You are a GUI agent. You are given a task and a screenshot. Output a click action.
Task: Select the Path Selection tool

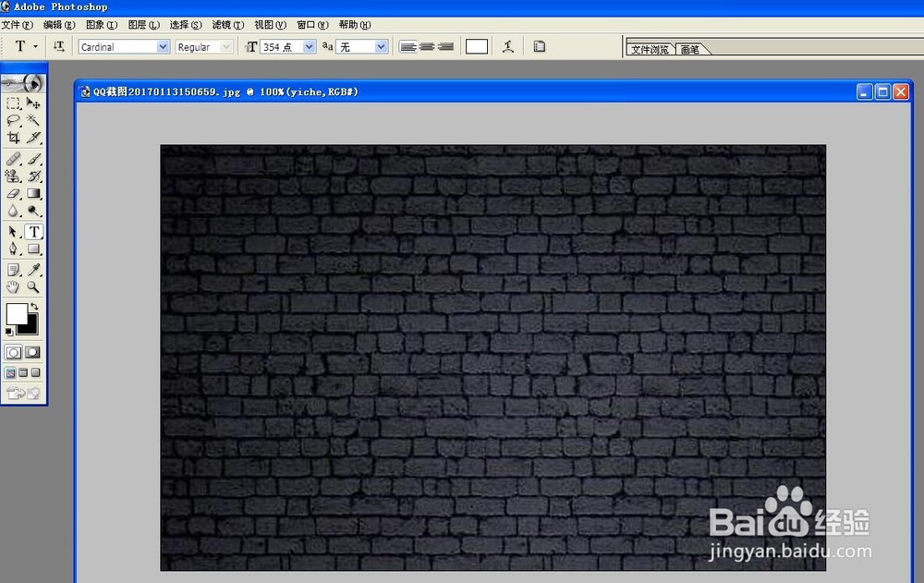(13, 232)
